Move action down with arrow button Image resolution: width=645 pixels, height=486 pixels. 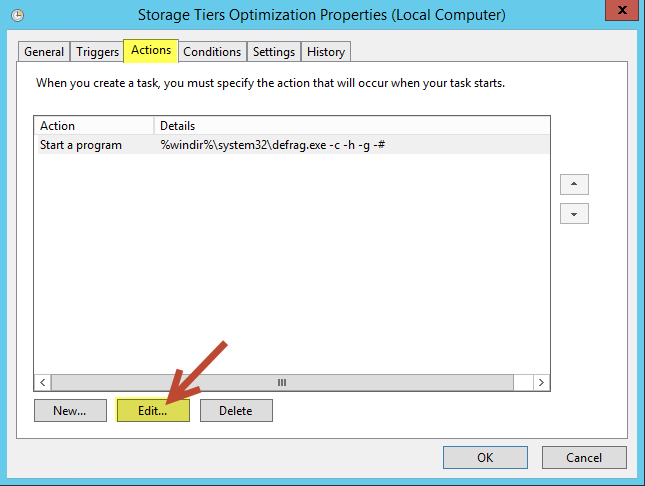coord(574,214)
